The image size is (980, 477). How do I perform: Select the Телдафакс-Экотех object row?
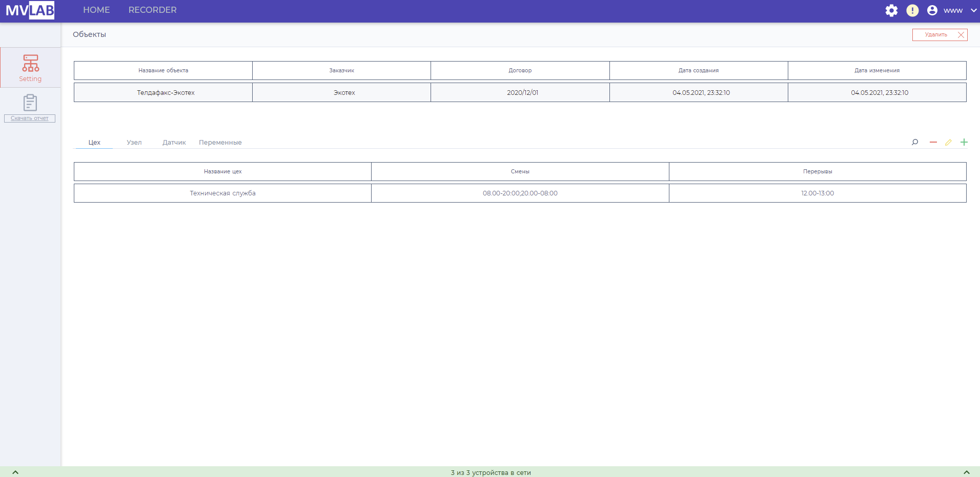[x=166, y=93]
